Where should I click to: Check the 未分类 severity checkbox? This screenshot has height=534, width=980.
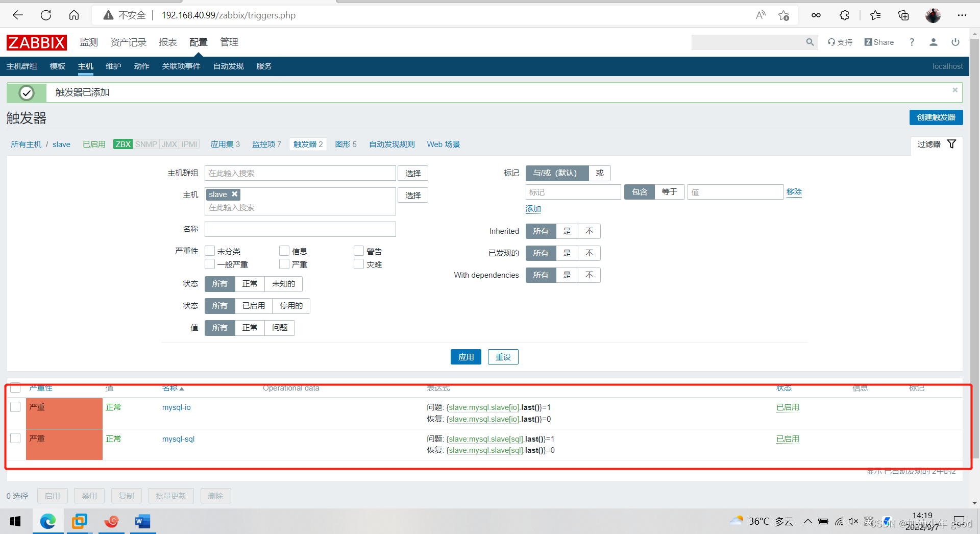[x=210, y=251]
